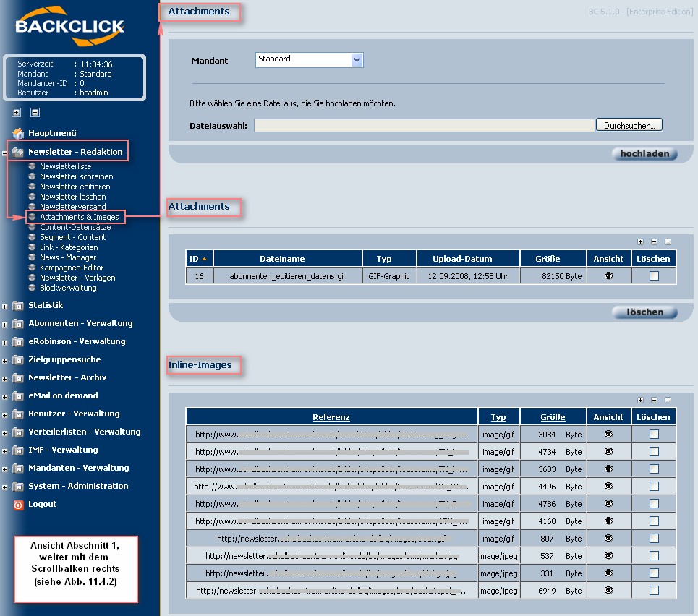The image size is (698, 616).
Task: Click eye icon for the 4734 Byte image
Action: tap(608, 452)
